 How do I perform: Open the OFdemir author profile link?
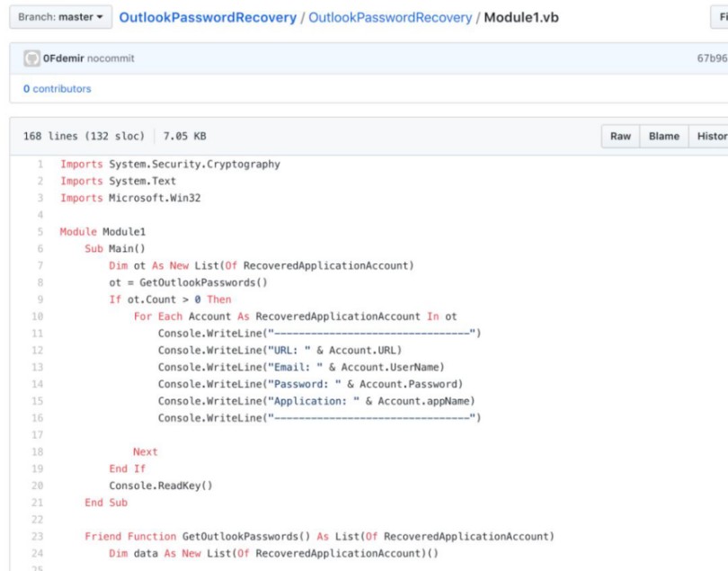coord(64,58)
